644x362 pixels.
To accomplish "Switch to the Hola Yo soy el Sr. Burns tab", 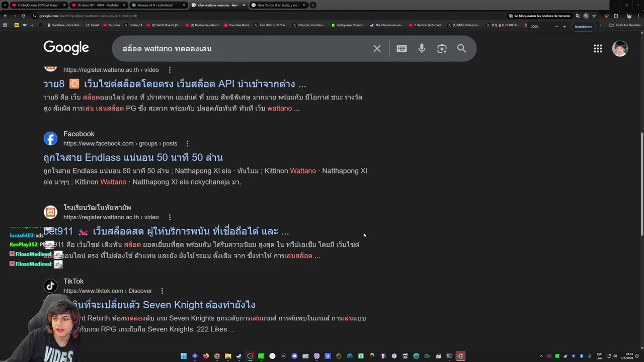I will (278, 5).
